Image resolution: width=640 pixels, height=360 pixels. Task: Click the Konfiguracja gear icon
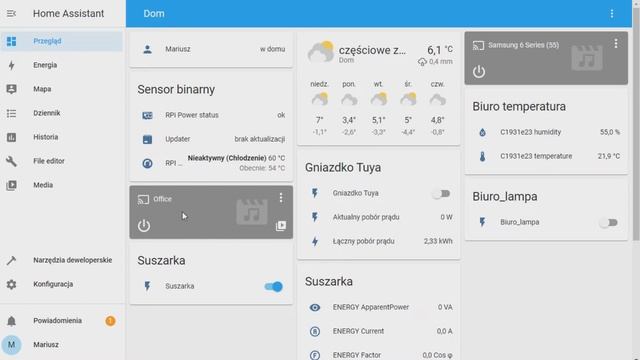(11, 284)
